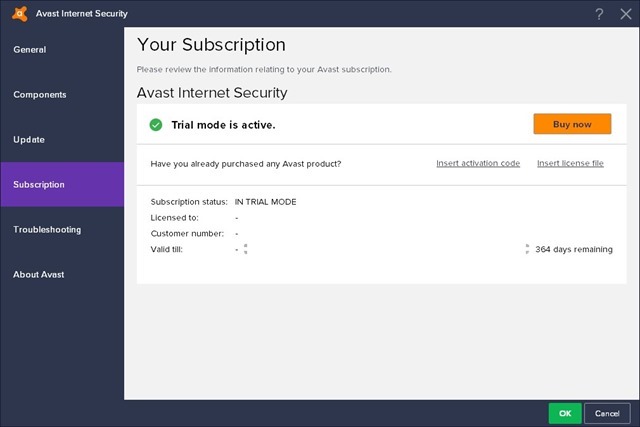
Task: Close the Avast settings window
Action: tap(624, 13)
